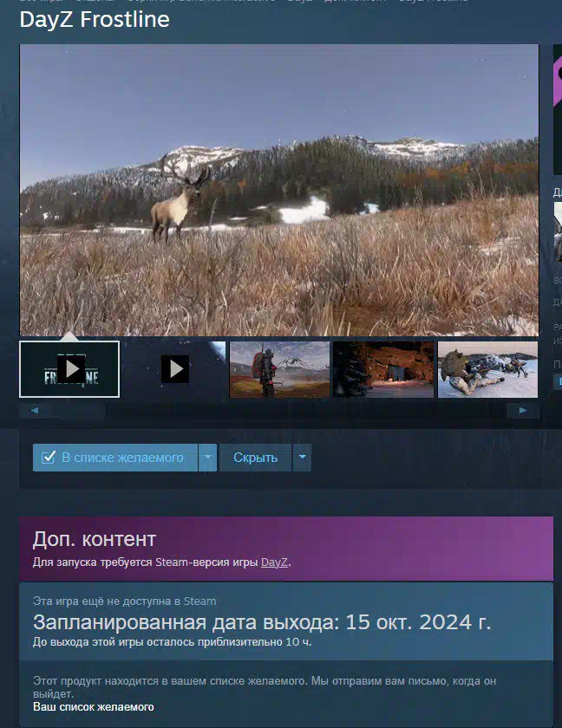
Task: Open the backpack survivor screenshot thumbnail
Action: pyautogui.click(x=279, y=369)
